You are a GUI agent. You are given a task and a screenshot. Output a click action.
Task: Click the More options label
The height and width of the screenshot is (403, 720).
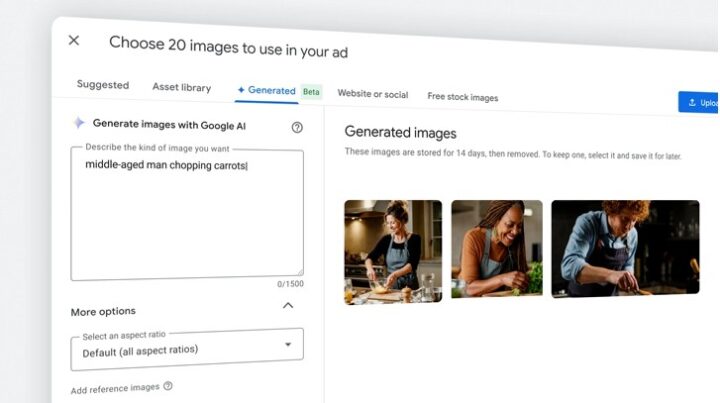pyautogui.click(x=103, y=312)
